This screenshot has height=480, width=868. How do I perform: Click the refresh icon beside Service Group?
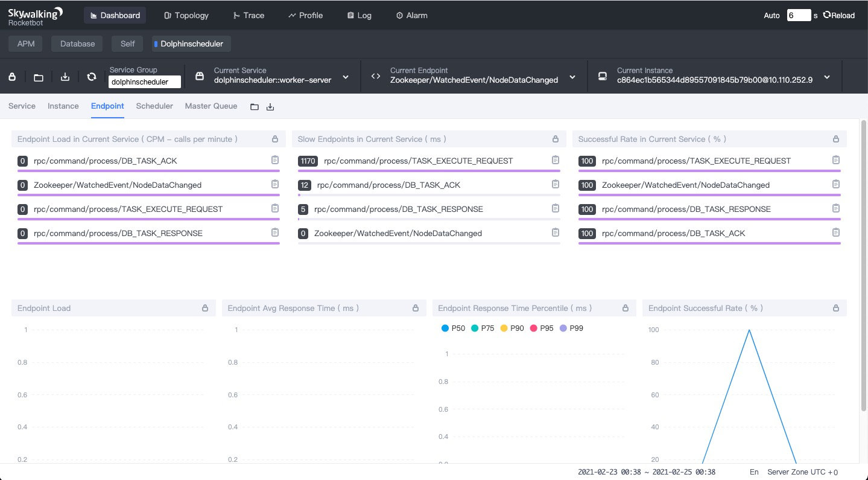pyautogui.click(x=92, y=77)
